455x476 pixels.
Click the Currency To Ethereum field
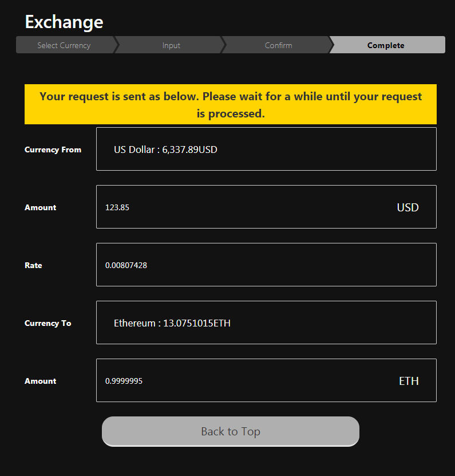click(266, 322)
